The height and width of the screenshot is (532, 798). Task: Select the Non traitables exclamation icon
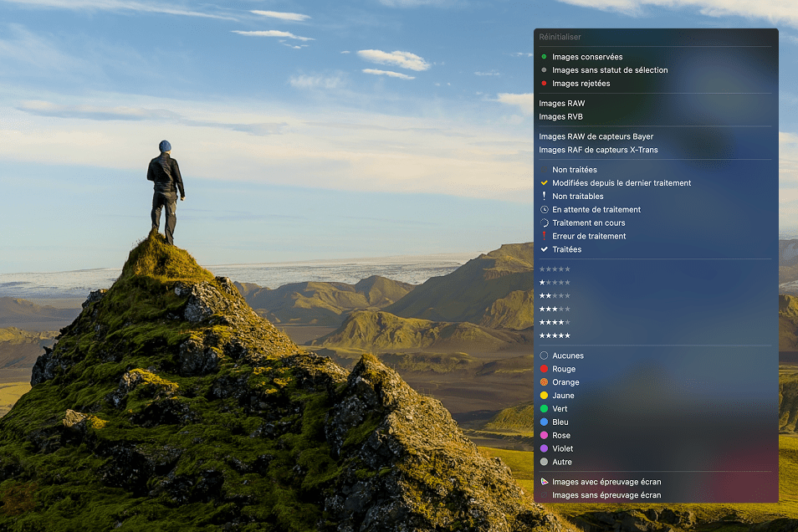pos(545,197)
